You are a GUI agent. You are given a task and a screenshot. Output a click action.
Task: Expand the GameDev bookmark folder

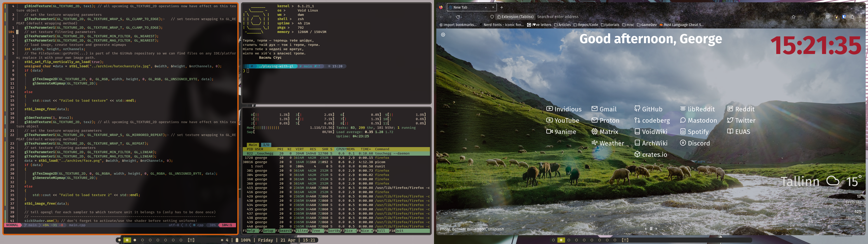[x=647, y=25]
